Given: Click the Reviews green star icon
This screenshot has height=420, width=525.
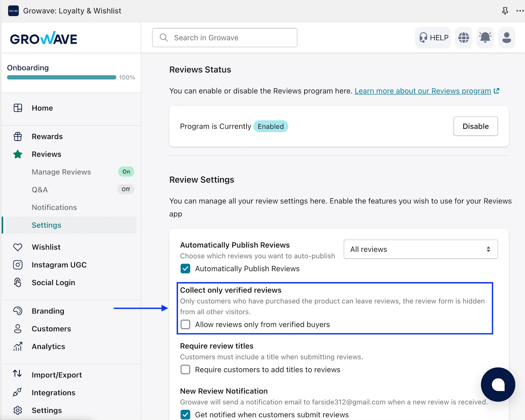Looking at the screenshot, I should tap(18, 154).
